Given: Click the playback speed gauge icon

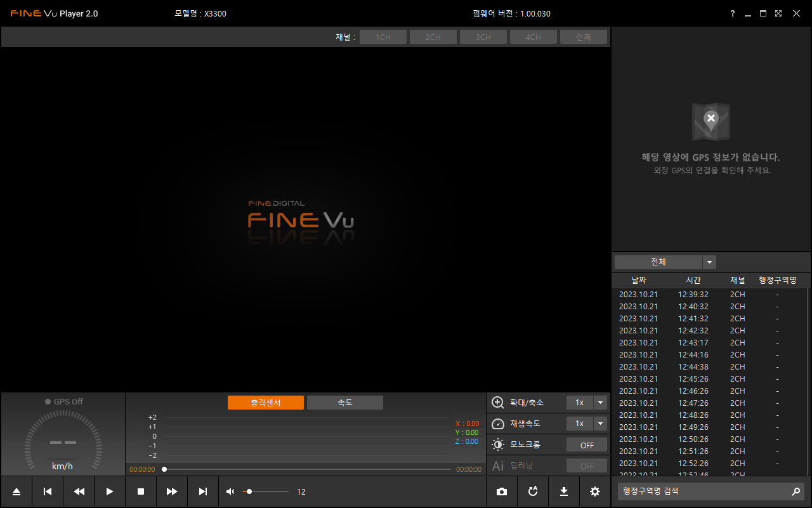Looking at the screenshot, I should [x=498, y=424].
